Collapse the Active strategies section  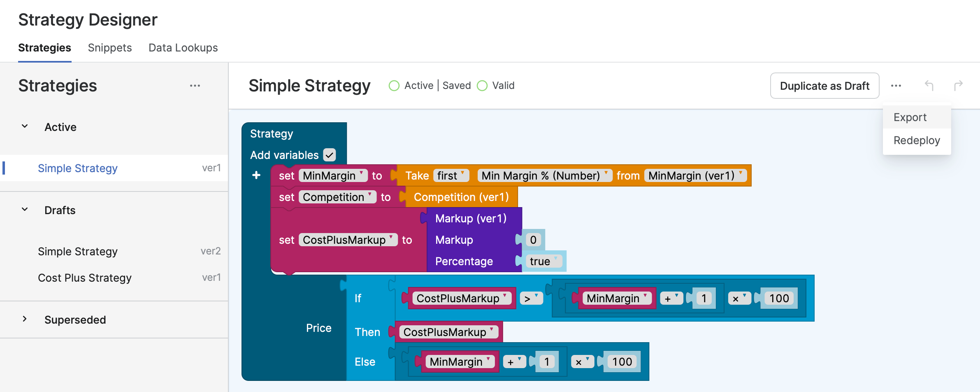25,127
